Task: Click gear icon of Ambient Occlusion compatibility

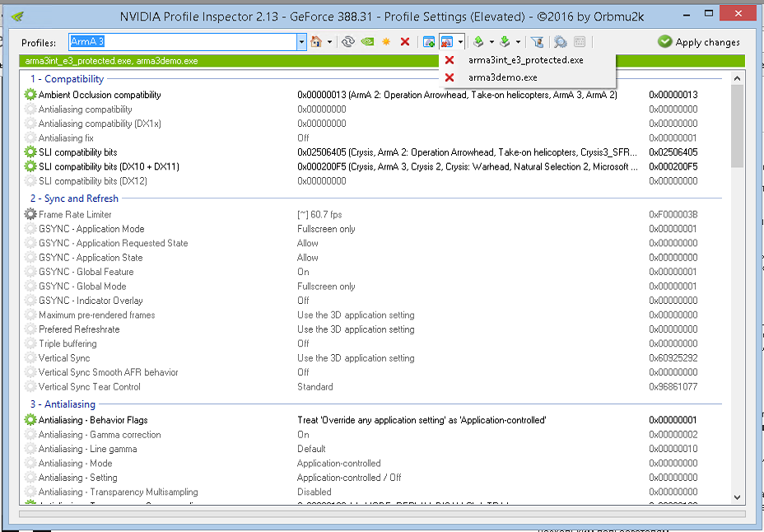Action: tap(30, 95)
